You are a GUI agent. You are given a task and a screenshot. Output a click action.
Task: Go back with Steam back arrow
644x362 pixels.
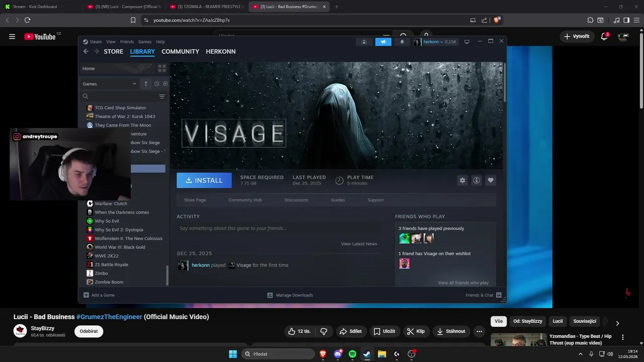[86, 51]
